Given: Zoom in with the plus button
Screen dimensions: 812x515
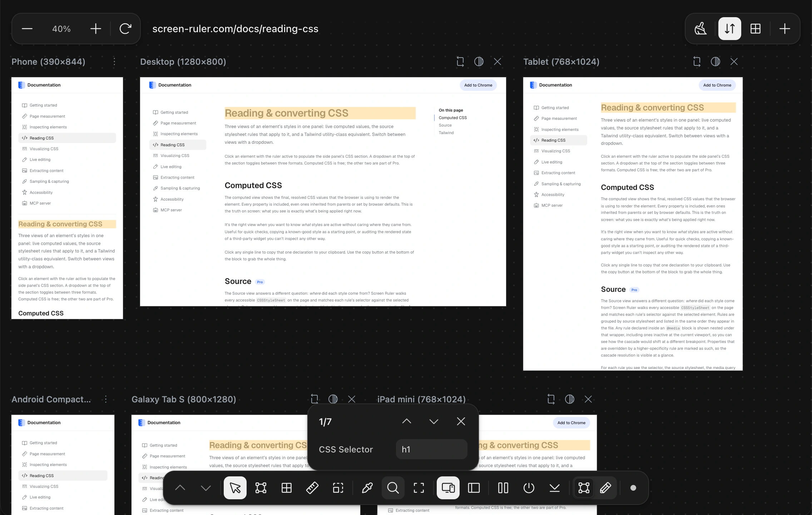Looking at the screenshot, I should tap(96, 29).
